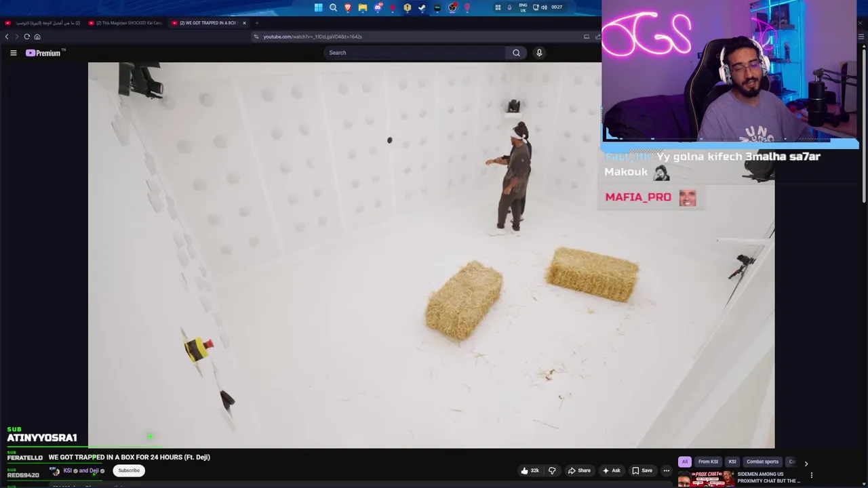Switch to the Arabic-titled YouTube tab
This screenshot has height=488, width=868.
[42, 23]
